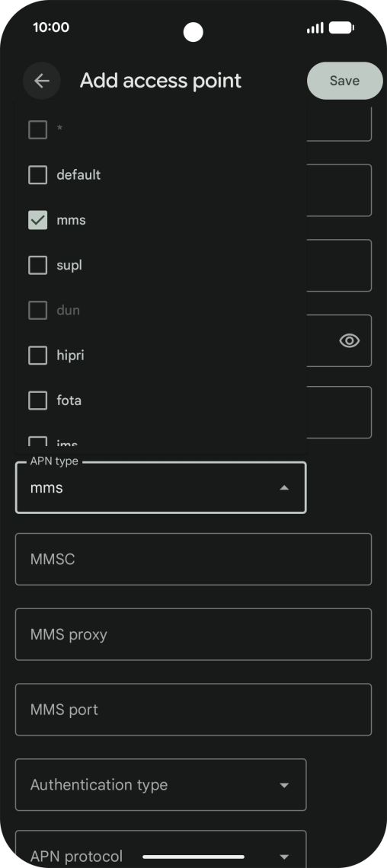This screenshot has height=868, width=387.
Task: Check the supl checkbox
Action: click(37, 265)
